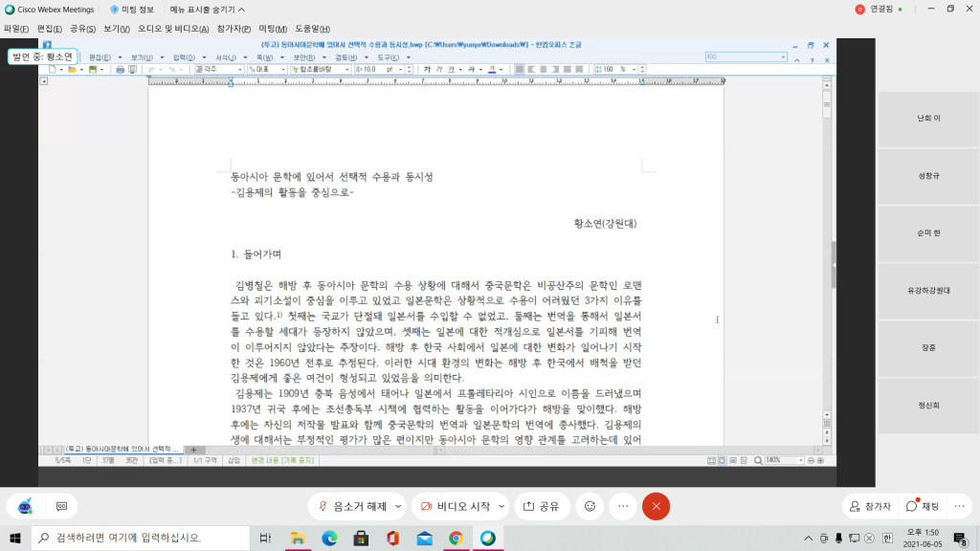This screenshot has width=980, height=551.
Task: Click 미팅 정보 meeting info link
Action: pos(132,10)
